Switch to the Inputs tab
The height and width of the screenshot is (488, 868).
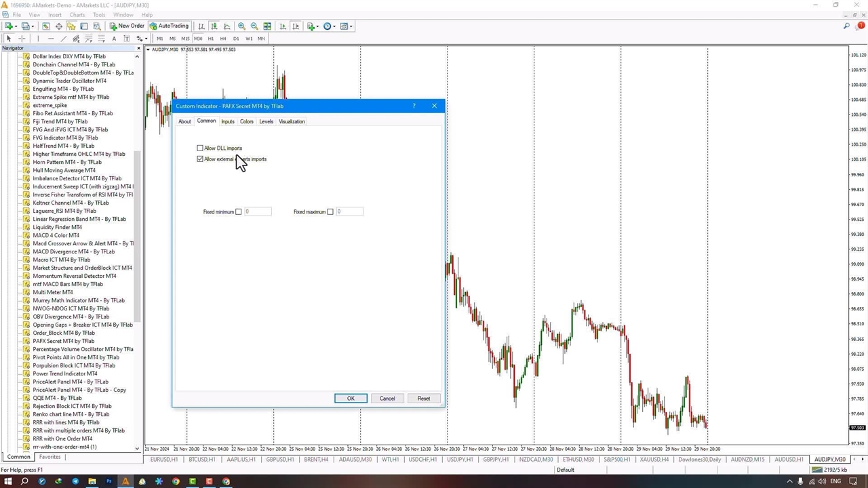[x=228, y=122]
